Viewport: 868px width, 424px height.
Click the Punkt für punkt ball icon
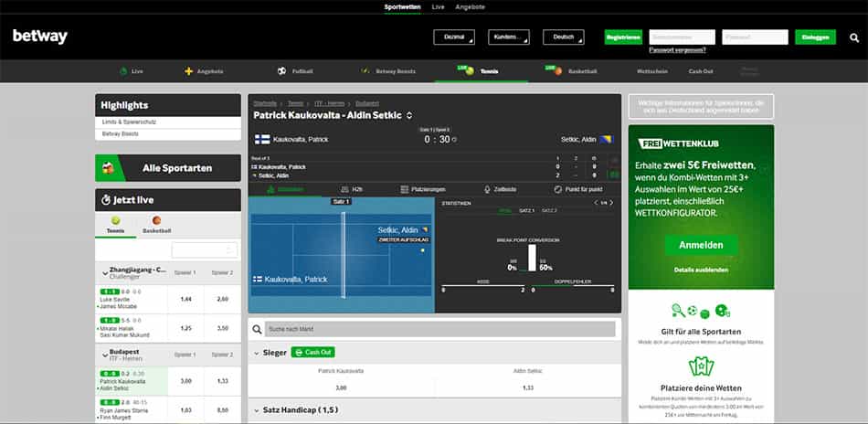point(558,189)
